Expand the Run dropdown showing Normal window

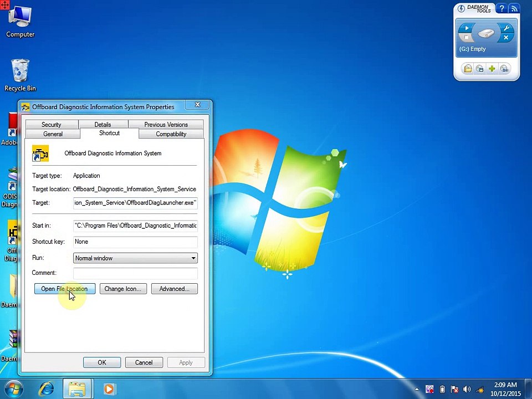[x=135, y=258]
